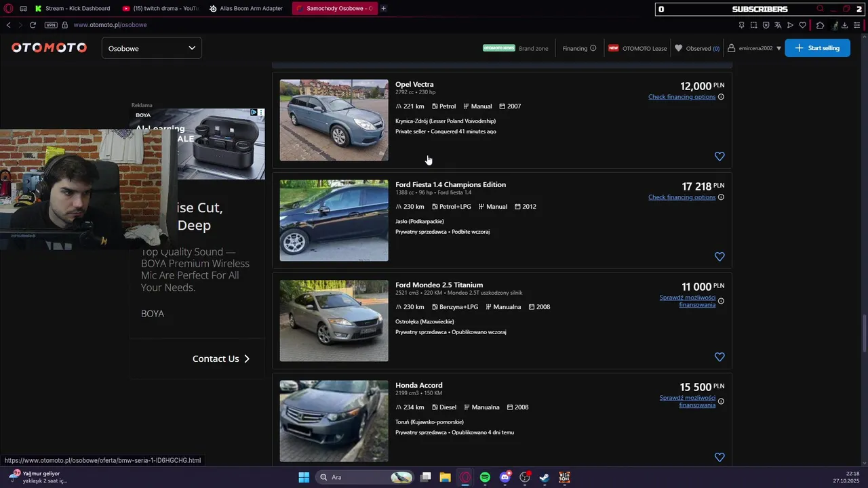Click Contact Us in the BOYA ad
The height and width of the screenshot is (488, 868).
(221, 359)
